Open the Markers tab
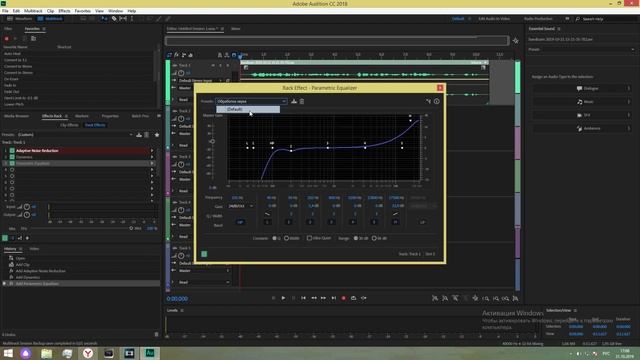 [x=82, y=116]
